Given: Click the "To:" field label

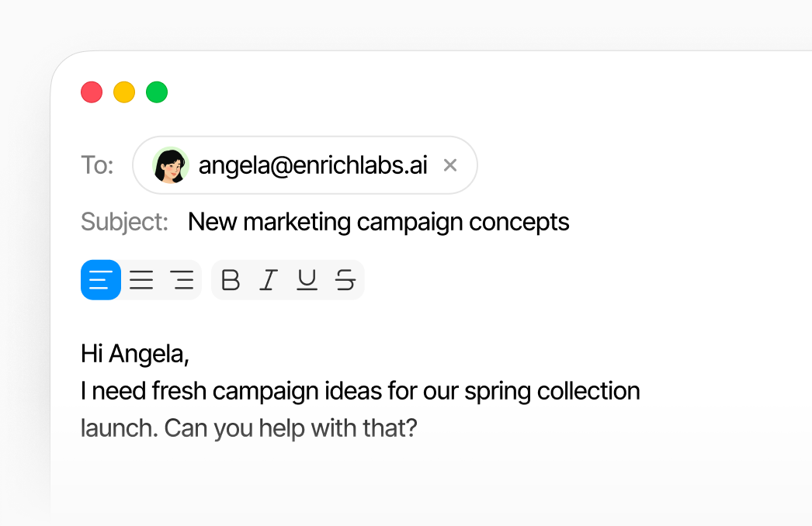Looking at the screenshot, I should click(97, 165).
